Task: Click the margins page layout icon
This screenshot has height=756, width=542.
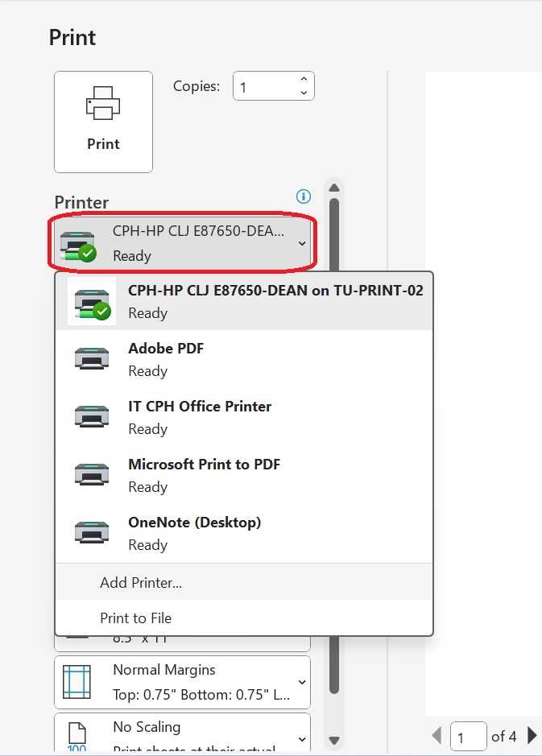Action: coord(77,682)
